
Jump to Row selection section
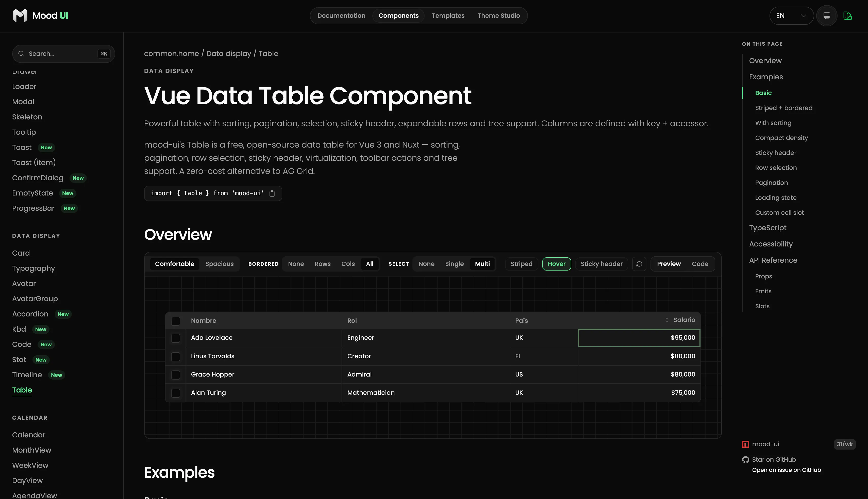pos(776,168)
